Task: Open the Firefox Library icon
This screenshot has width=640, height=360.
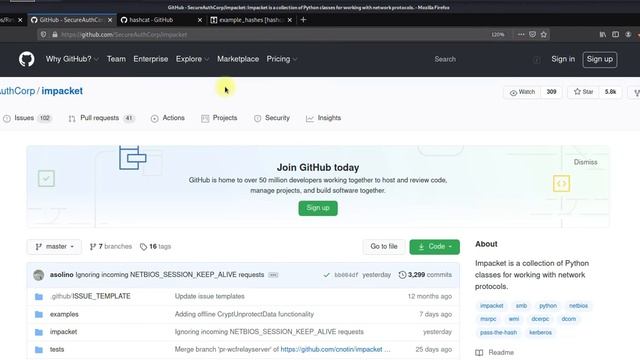Action: [602, 35]
